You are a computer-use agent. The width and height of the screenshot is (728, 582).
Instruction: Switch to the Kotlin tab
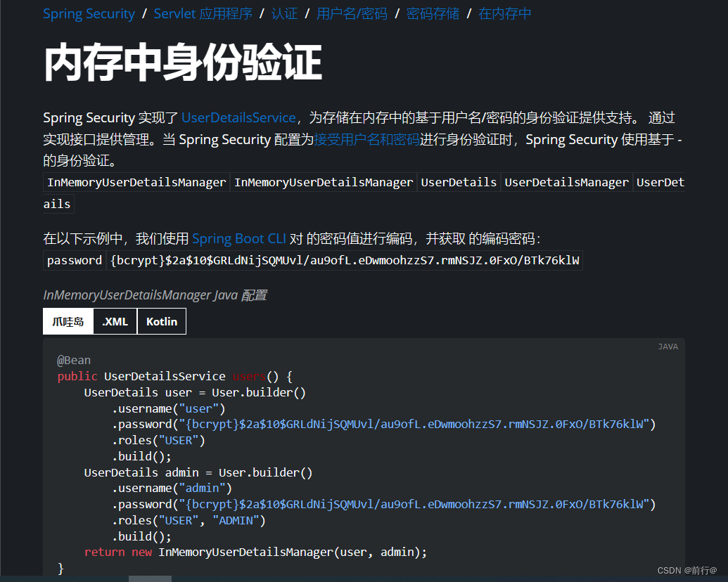[161, 321]
